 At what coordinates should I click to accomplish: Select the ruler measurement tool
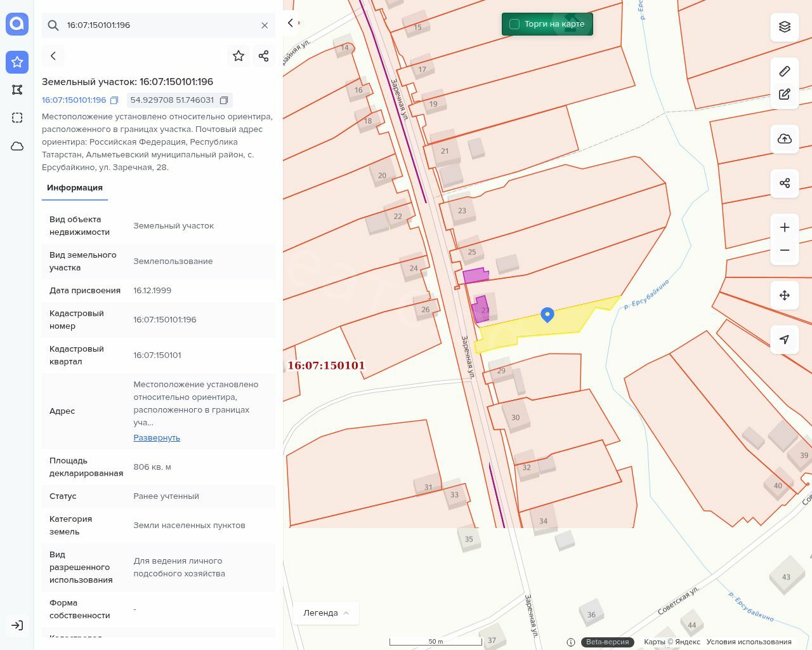tap(785, 71)
